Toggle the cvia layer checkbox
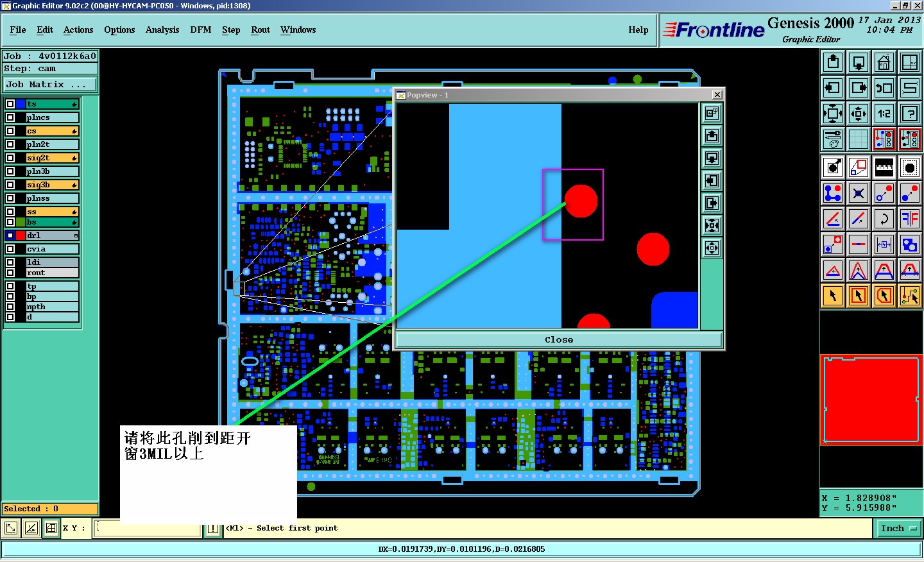 click(10, 249)
